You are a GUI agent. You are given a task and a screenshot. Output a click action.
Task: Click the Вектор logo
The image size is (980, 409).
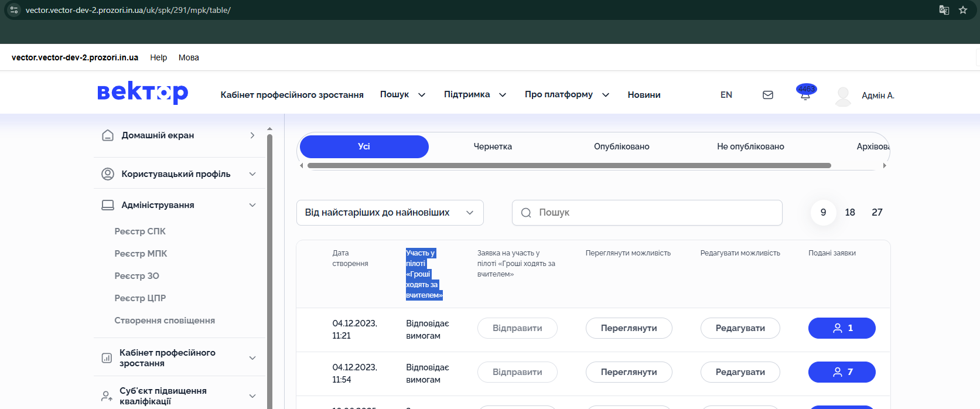click(142, 93)
